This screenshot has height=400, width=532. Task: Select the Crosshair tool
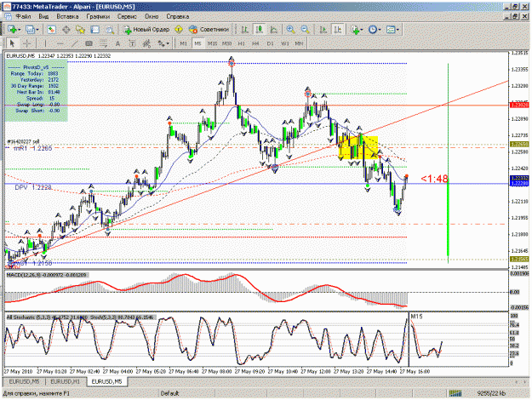[26, 43]
